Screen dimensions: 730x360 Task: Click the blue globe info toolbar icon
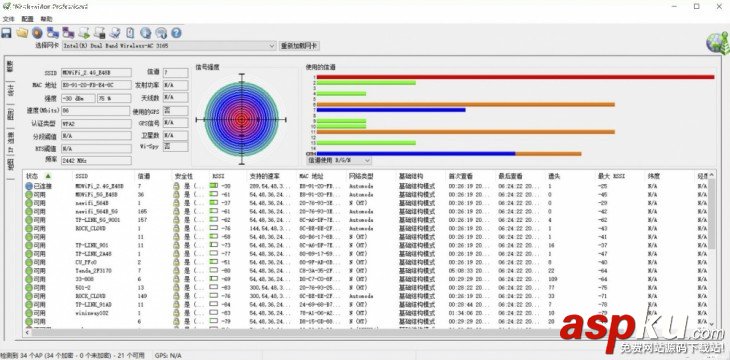click(x=145, y=33)
